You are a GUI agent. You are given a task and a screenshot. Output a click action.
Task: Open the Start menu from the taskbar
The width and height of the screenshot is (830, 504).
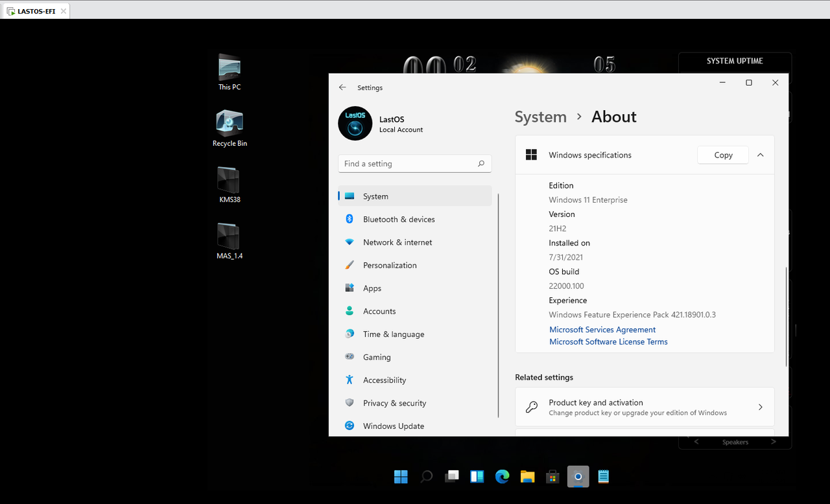click(401, 477)
